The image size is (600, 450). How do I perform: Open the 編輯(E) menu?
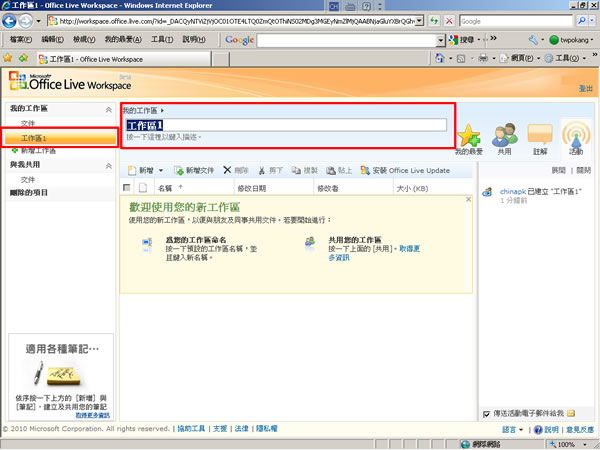click(x=52, y=39)
